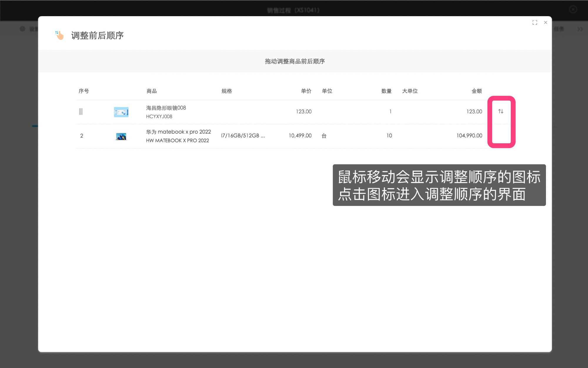The height and width of the screenshot is (368, 588).
Task: Click the 金额 column header
Action: (x=477, y=91)
